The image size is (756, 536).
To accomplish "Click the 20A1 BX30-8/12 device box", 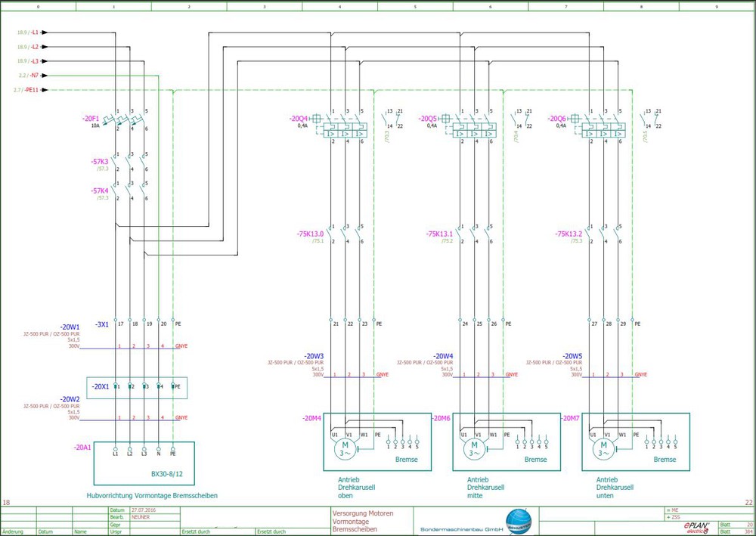I will tap(144, 463).
